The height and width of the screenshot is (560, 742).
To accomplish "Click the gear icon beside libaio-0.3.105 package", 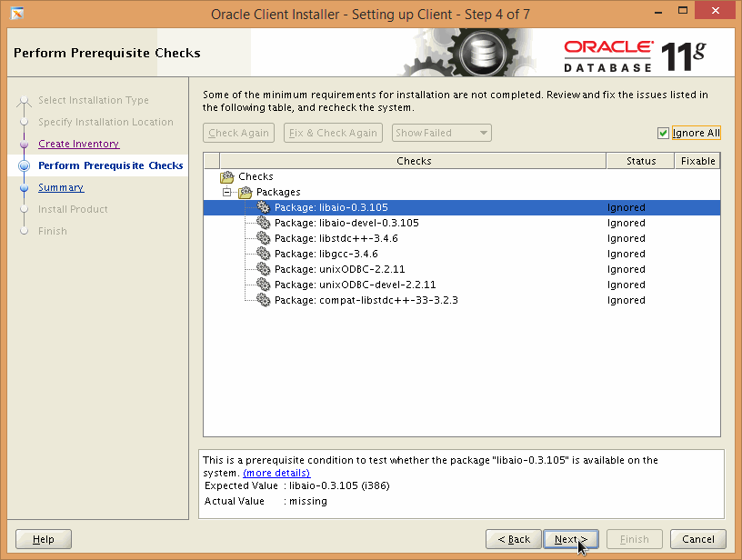I will 263,207.
